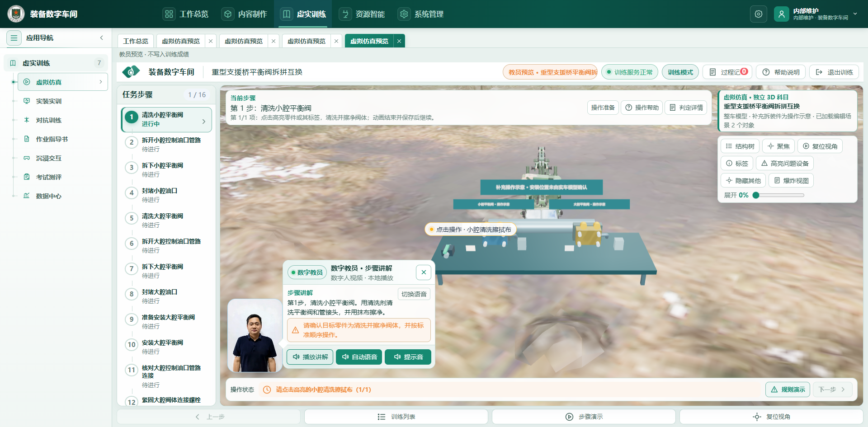Click 退出训练 button
Viewport: 868px width, 427px height.
[834, 72]
